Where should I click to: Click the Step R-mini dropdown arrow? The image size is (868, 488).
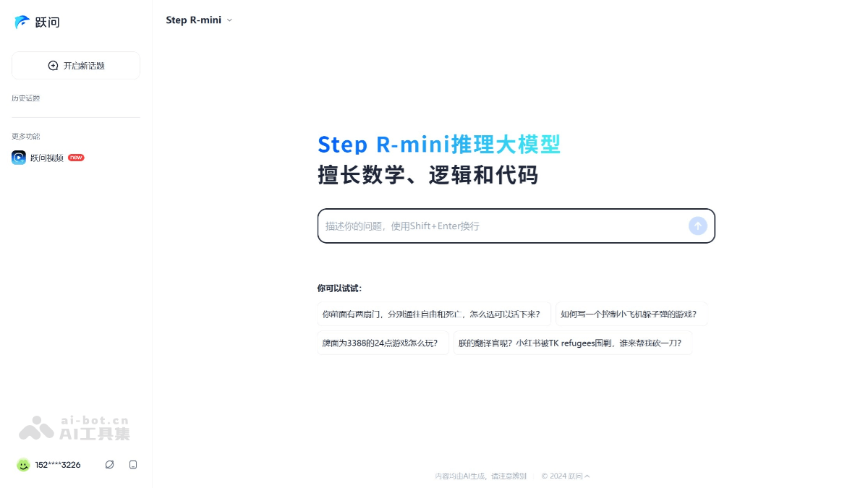pyautogui.click(x=229, y=20)
